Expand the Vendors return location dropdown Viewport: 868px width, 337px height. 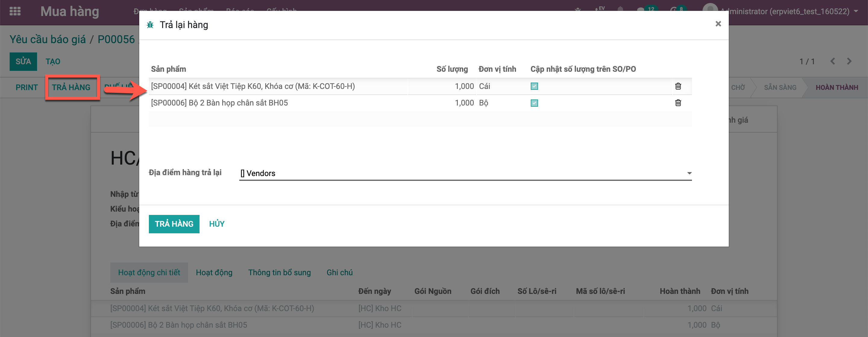pyautogui.click(x=689, y=173)
